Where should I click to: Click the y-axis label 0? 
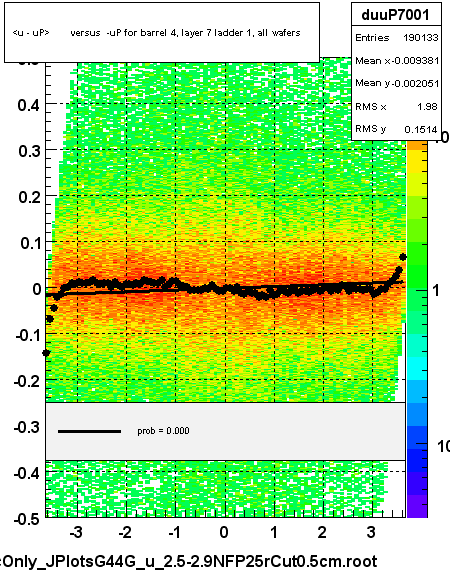(37, 289)
